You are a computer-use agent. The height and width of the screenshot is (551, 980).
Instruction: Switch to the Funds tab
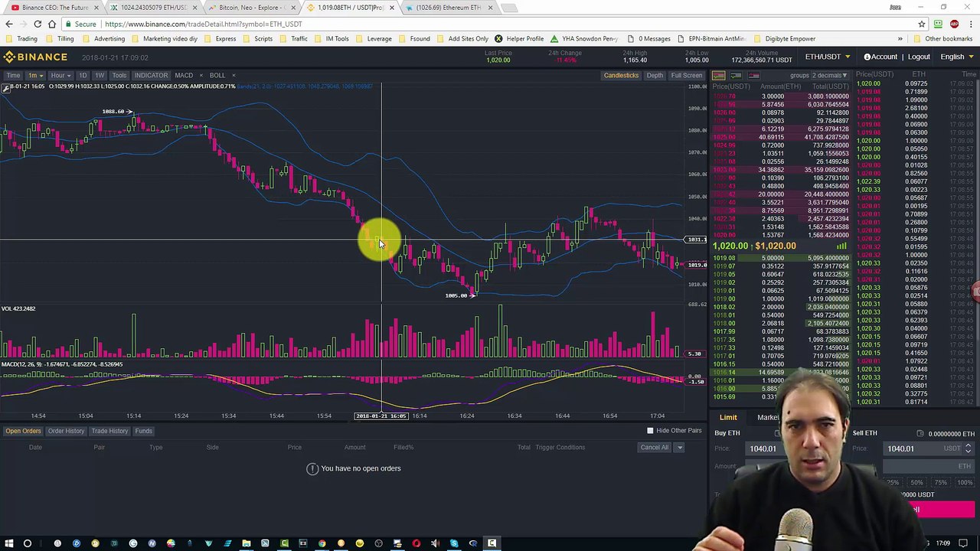(x=143, y=431)
